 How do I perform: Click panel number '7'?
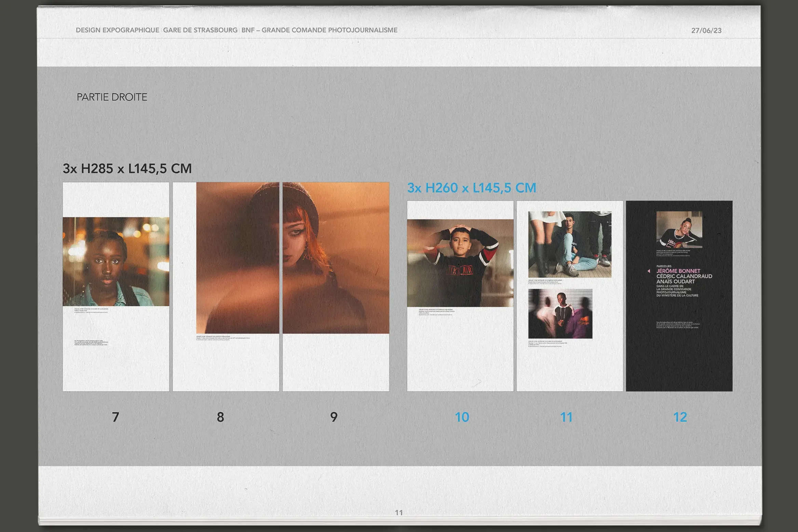(116, 417)
